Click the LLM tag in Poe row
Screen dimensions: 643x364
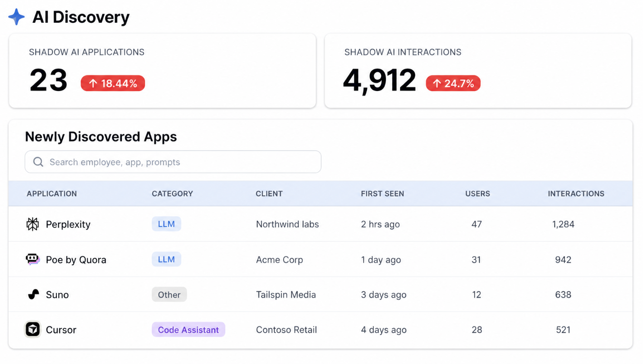pyautogui.click(x=166, y=259)
